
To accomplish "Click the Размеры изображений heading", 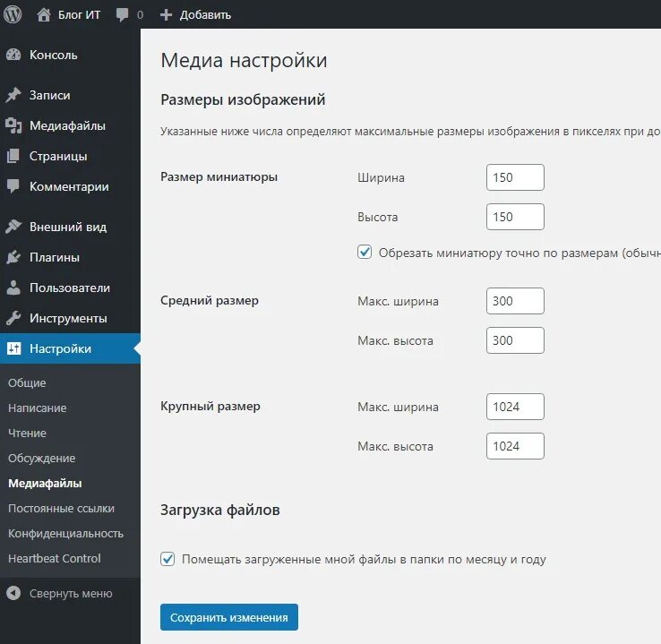I will click(x=243, y=100).
